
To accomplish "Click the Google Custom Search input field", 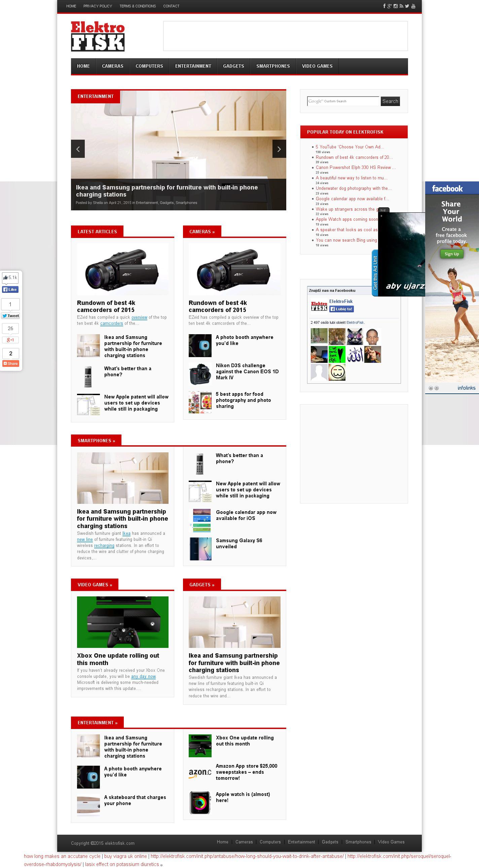I will 343,101.
